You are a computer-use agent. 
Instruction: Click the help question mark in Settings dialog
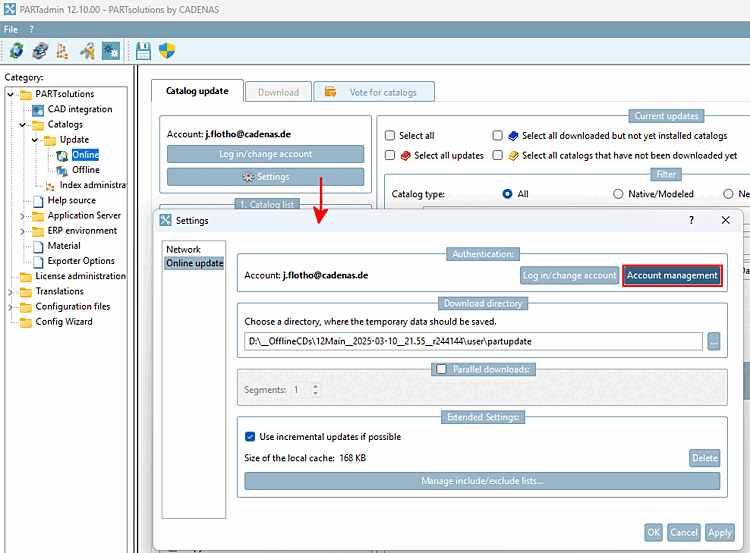[691, 220]
